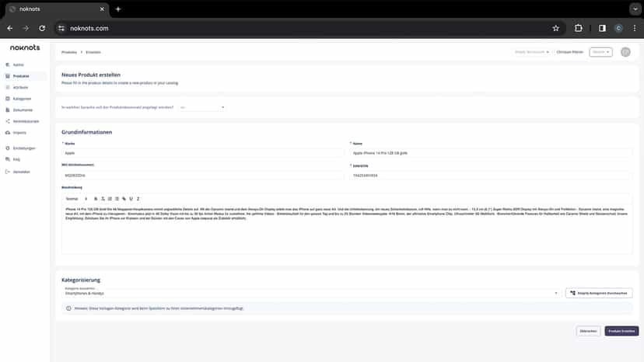The image size is (644, 362).
Task: Click the cloud icon for Importe
Action: 8,133
